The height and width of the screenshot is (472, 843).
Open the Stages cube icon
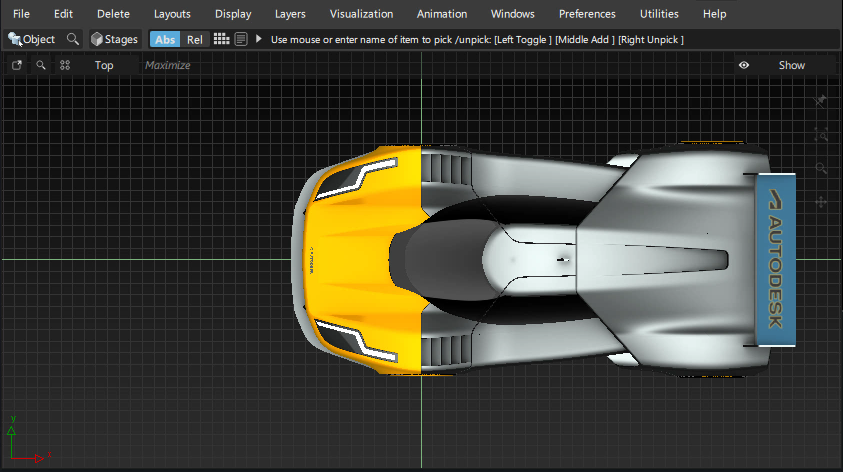tap(97, 39)
